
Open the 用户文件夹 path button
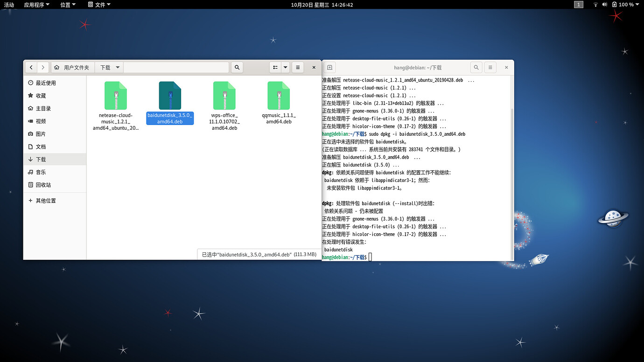pyautogui.click(x=73, y=67)
